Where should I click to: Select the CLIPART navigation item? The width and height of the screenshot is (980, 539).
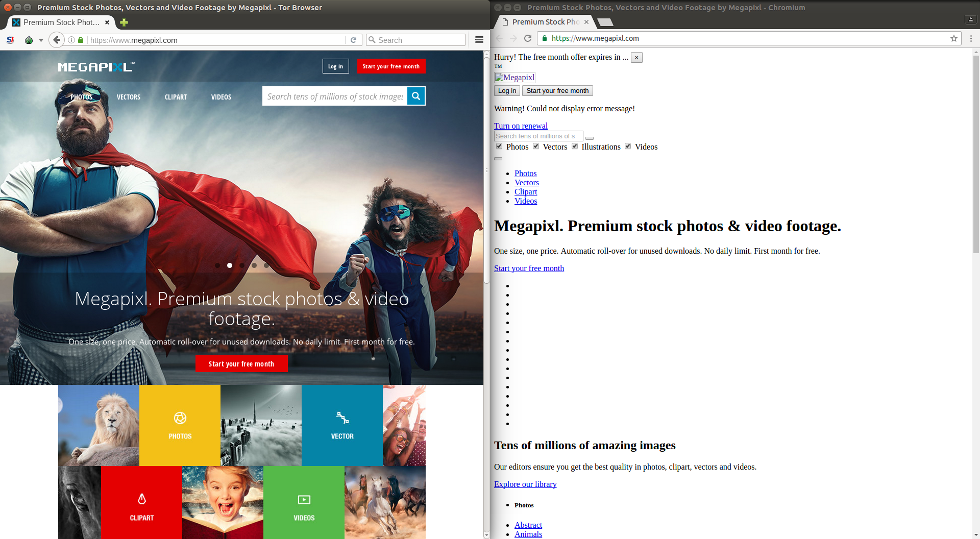point(176,97)
